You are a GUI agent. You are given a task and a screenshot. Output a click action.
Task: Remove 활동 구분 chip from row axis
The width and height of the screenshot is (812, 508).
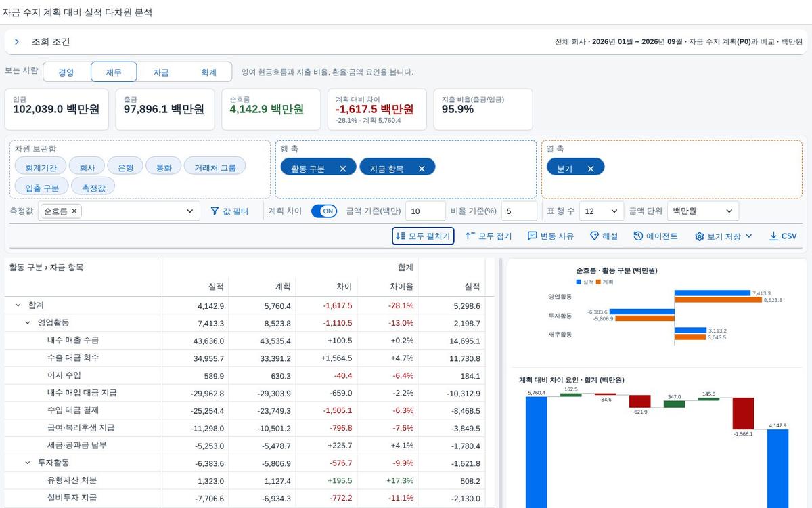click(343, 169)
